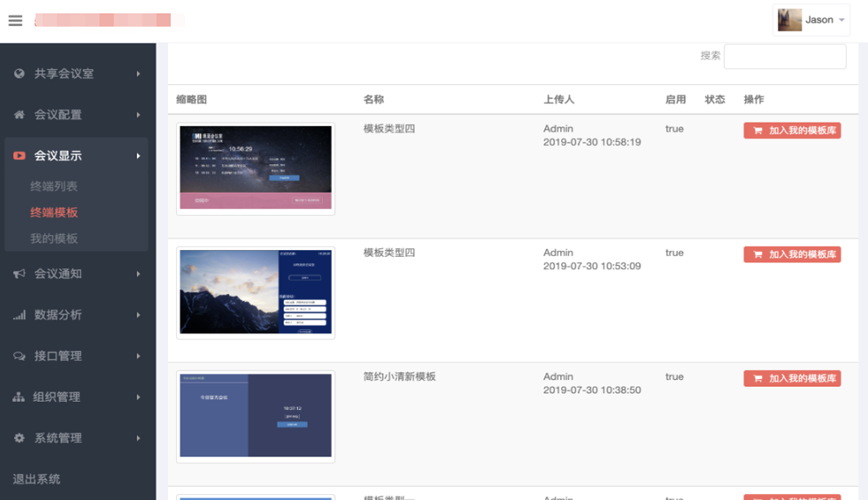Click the megaphone icon beside 会议通知

click(x=19, y=274)
